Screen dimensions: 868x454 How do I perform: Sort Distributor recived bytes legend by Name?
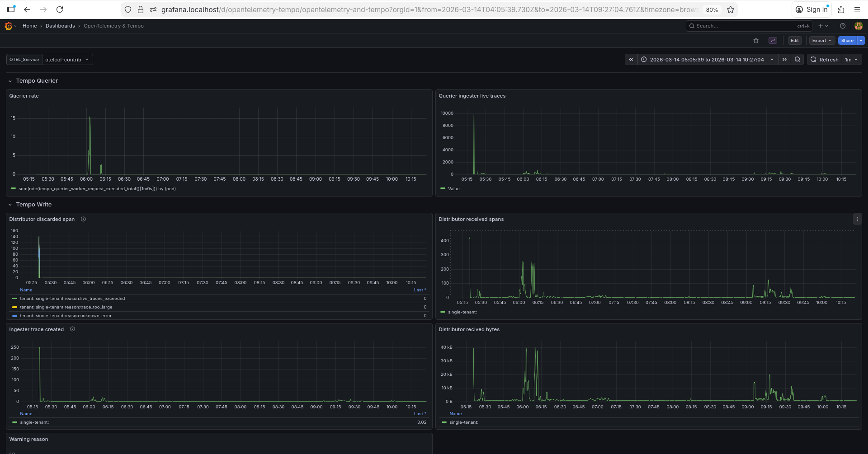tap(456, 414)
